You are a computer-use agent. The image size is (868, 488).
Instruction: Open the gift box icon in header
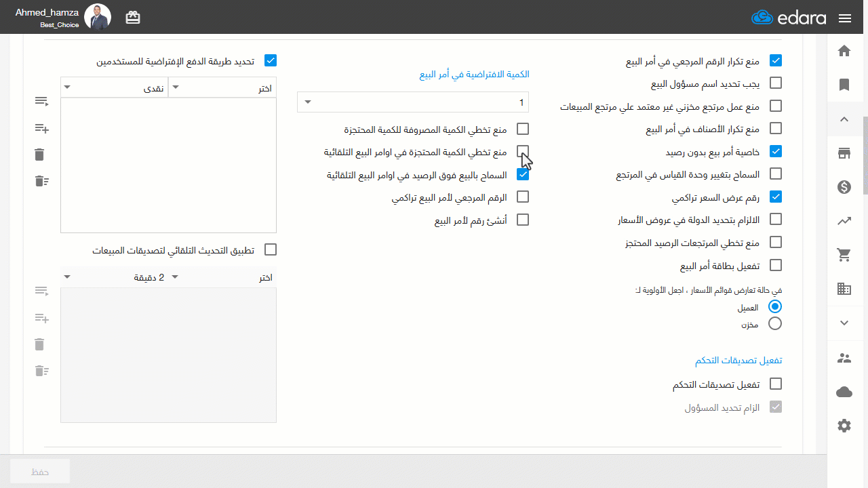(133, 18)
